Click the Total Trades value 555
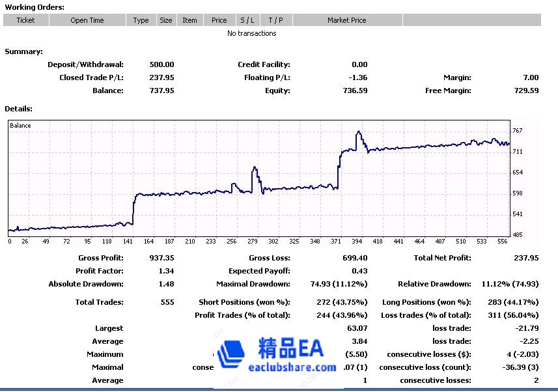The width and height of the screenshot is (558, 392). tap(167, 302)
